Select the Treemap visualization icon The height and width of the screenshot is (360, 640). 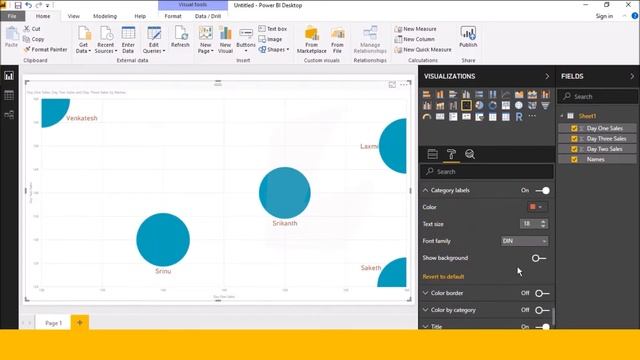point(506,106)
